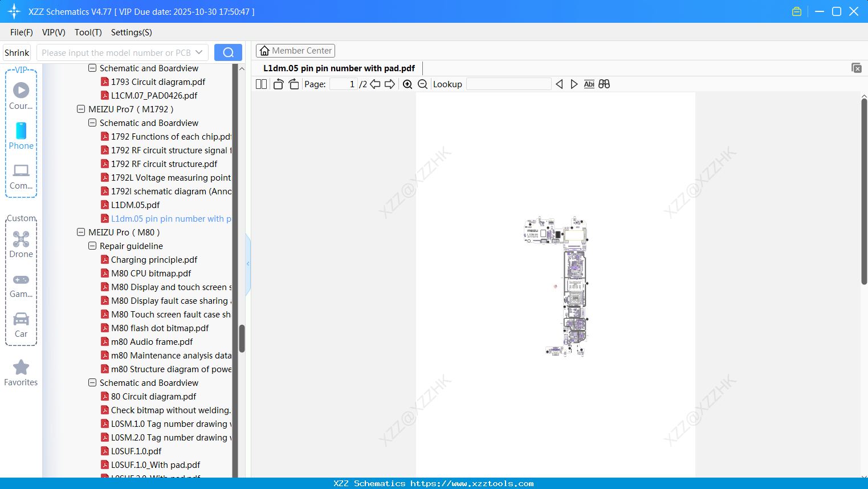The width and height of the screenshot is (868, 489).
Task: Open the Game console category
Action: pos(21,285)
